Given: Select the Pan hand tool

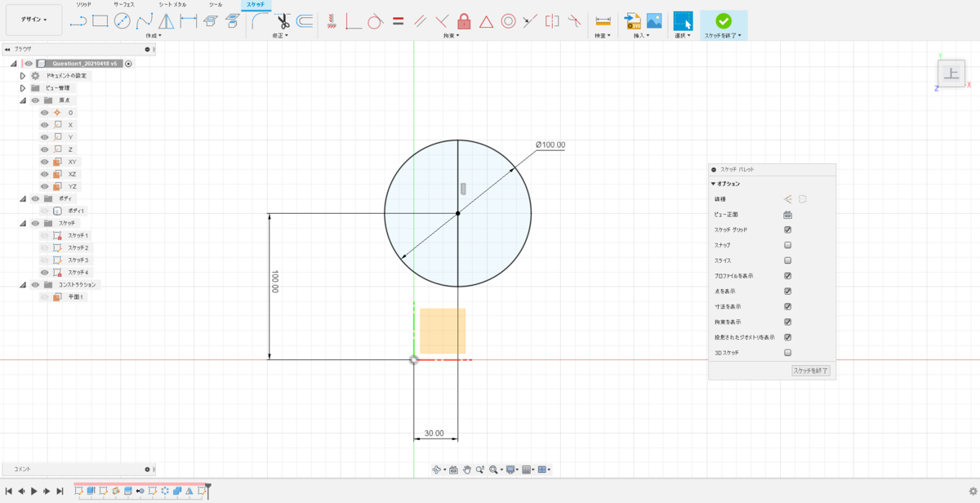Looking at the screenshot, I should [x=467, y=470].
